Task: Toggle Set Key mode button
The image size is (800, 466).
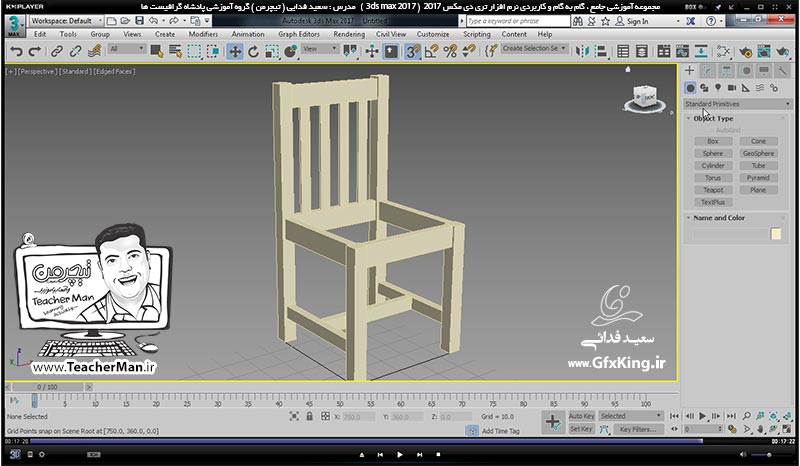Action: [581, 429]
